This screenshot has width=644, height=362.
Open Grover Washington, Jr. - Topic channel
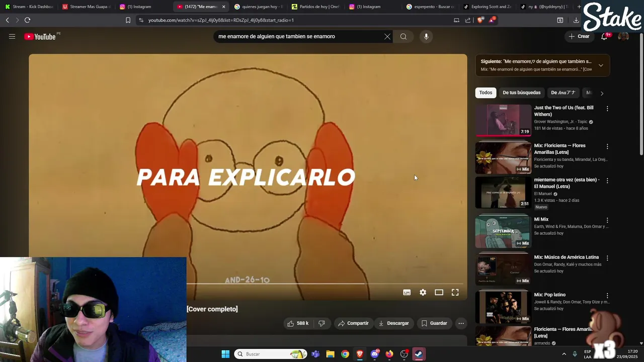pos(560,122)
